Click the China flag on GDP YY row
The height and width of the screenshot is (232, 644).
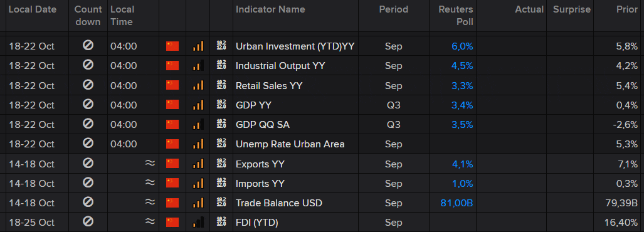[x=172, y=105]
